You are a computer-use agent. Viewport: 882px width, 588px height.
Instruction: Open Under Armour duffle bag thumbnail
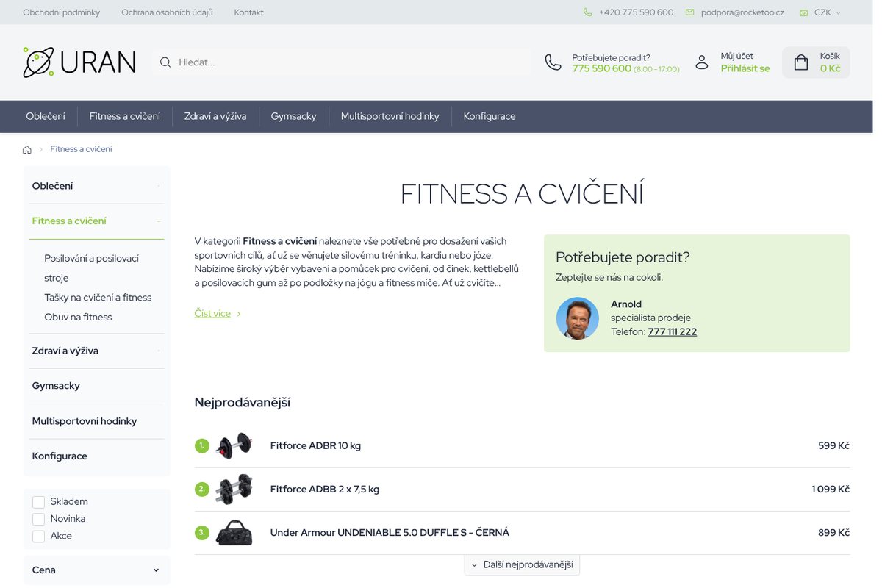tap(234, 532)
